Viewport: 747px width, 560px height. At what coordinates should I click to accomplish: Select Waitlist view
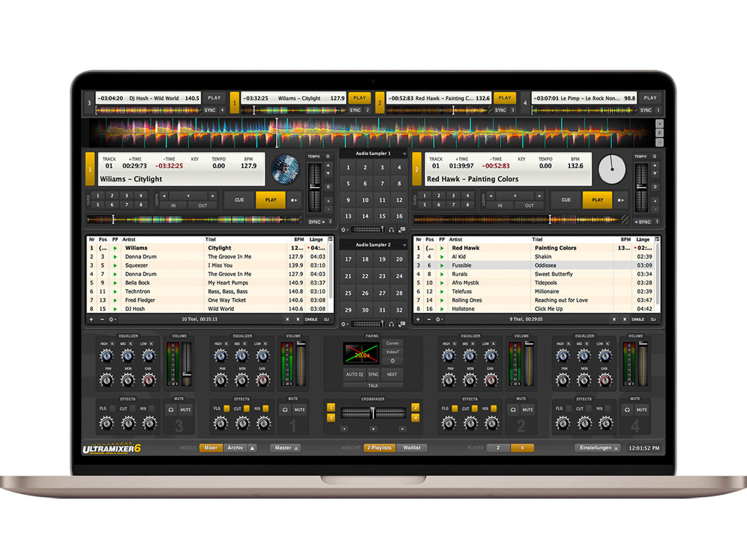click(x=411, y=448)
